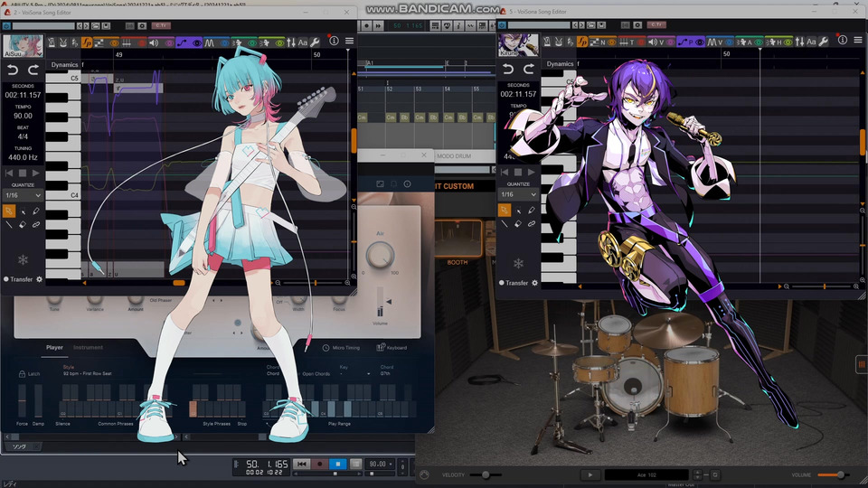This screenshot has width=868, height=488.
Task: Open quantize 1/16 dropdown in Kirune editor
Action: (x=518, y=194)
